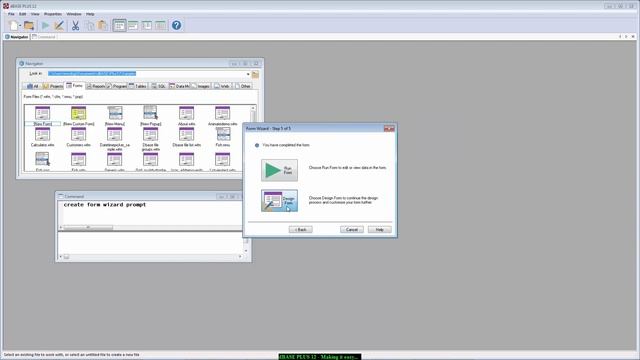Click the browse folder icon beside Look in
This screenshot has width=640, height=360.
tap(255, 74)
